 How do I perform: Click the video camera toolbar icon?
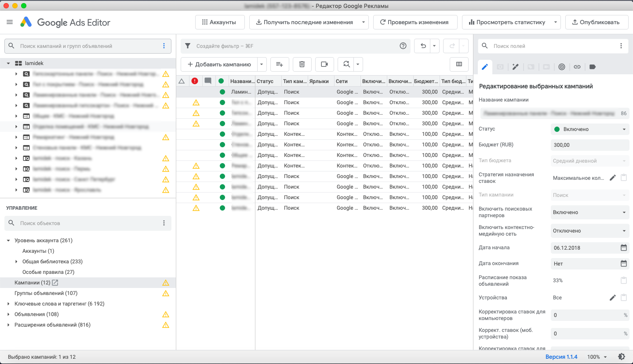(x=324, y=65)
